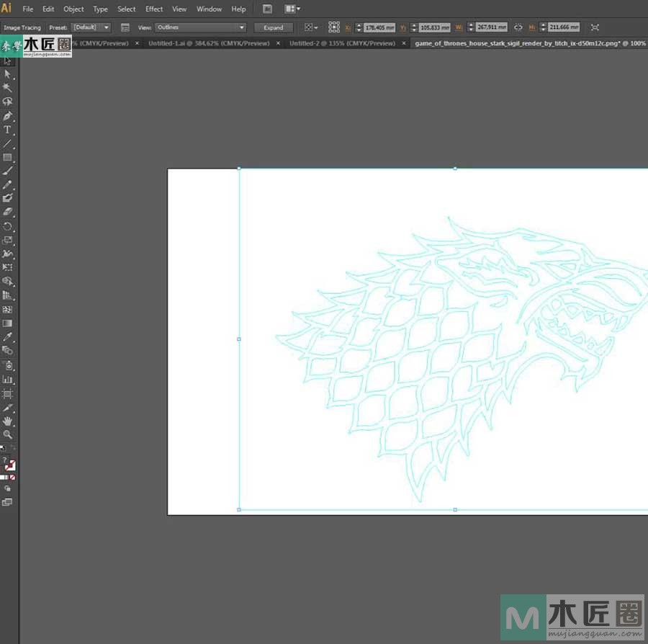Pick the Paintbrush tool
This screenshot has height=644, width=648.
[8, 171]
